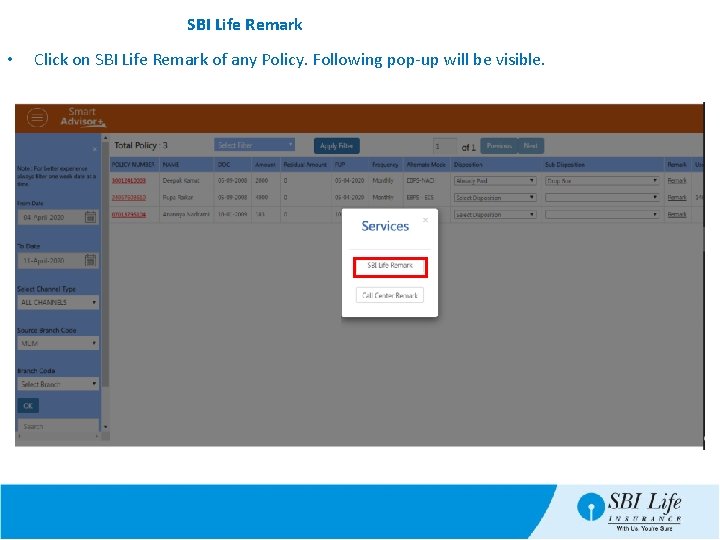The height and width of the screenshot is (540, 720).
Task: Open Disposition dropdown in the second policy row
Action: point(495,197)
